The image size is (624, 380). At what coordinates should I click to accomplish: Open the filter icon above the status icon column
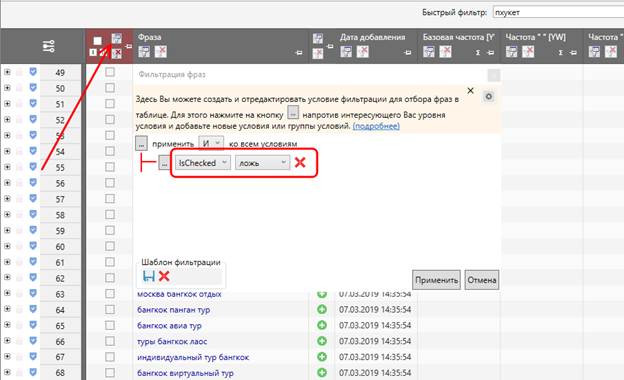point(318,39)
